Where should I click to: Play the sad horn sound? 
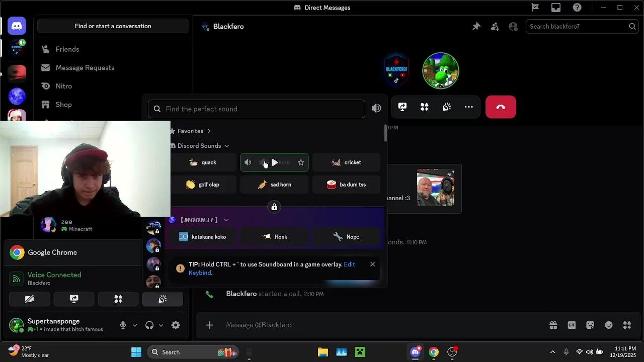(274, 185)
